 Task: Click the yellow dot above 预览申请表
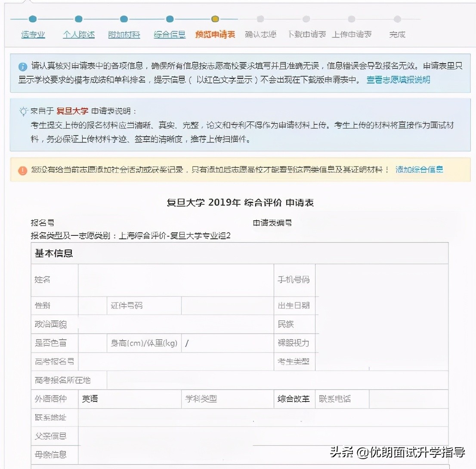coord(215,19)
